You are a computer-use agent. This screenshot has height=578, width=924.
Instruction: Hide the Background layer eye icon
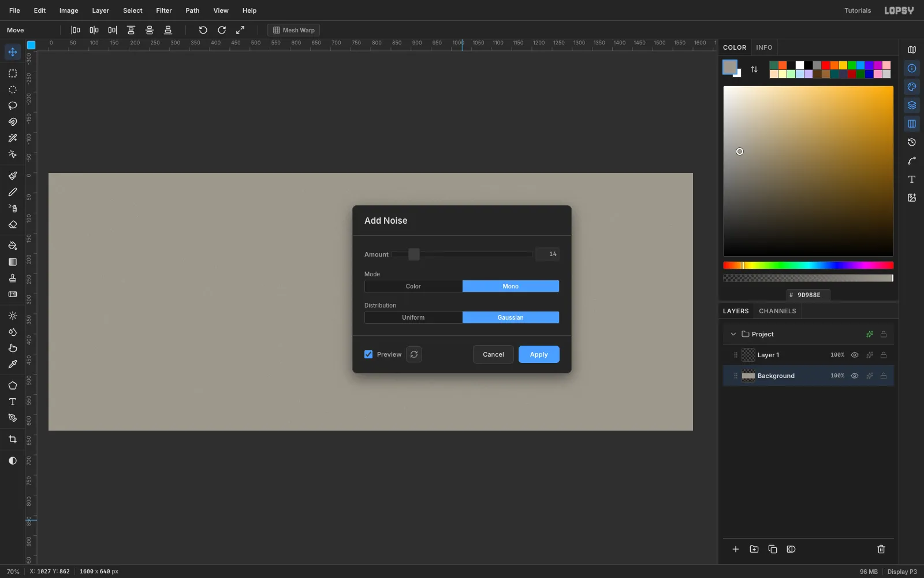tap(855, 376)
